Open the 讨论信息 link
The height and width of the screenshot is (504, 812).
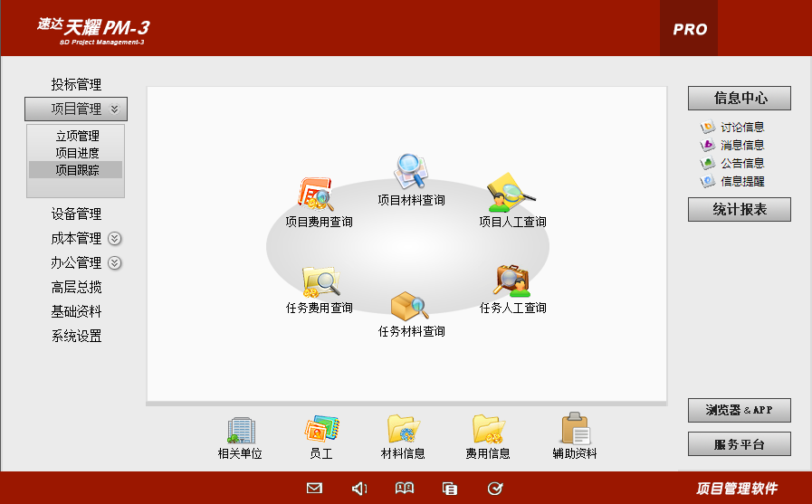click(x=741, y=128)
